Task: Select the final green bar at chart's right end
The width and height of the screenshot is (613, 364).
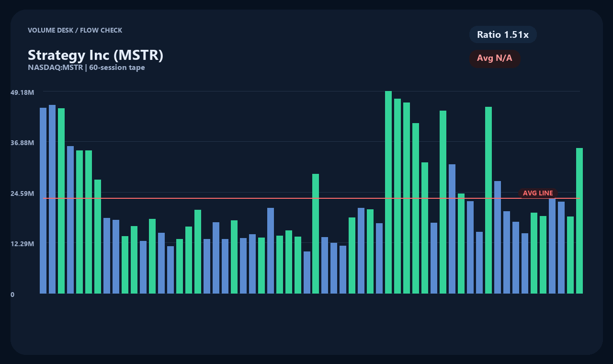Action: [x=579, y=221]
